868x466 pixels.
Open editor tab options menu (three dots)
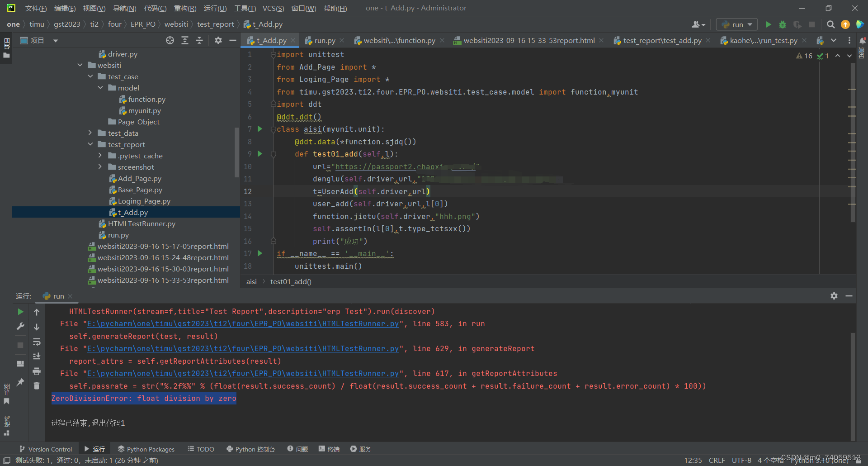849,40
